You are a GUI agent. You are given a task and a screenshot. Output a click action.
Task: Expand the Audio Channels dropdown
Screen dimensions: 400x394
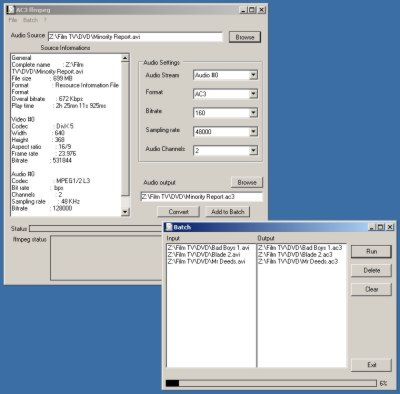253,151
